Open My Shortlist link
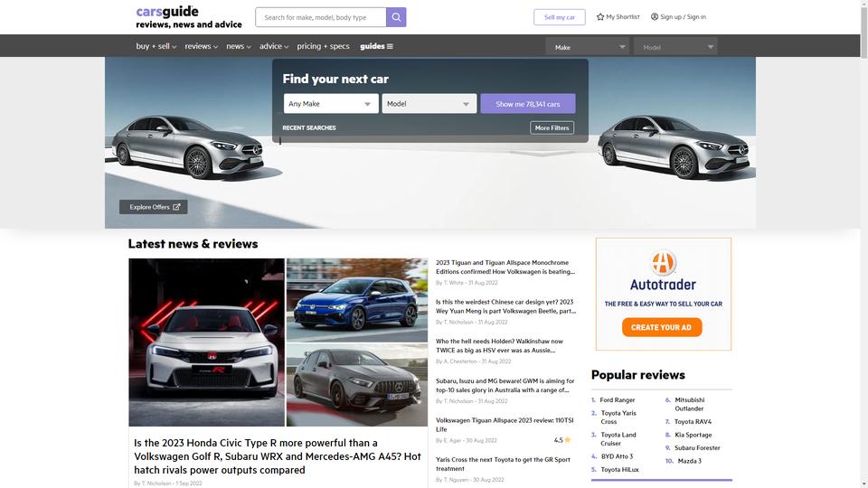868x488 pixels. [618, 16]
